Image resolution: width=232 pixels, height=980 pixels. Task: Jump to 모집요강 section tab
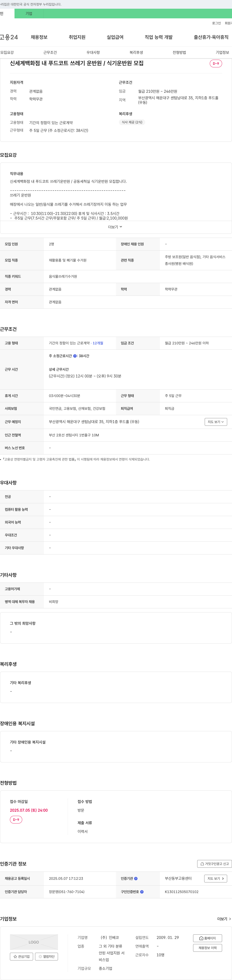pos(7,52)
